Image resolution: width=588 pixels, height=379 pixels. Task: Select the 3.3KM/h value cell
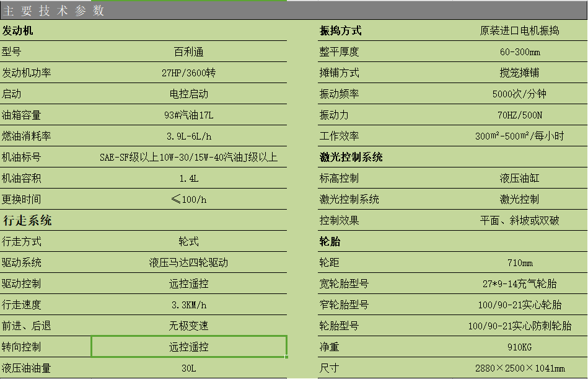188,305
